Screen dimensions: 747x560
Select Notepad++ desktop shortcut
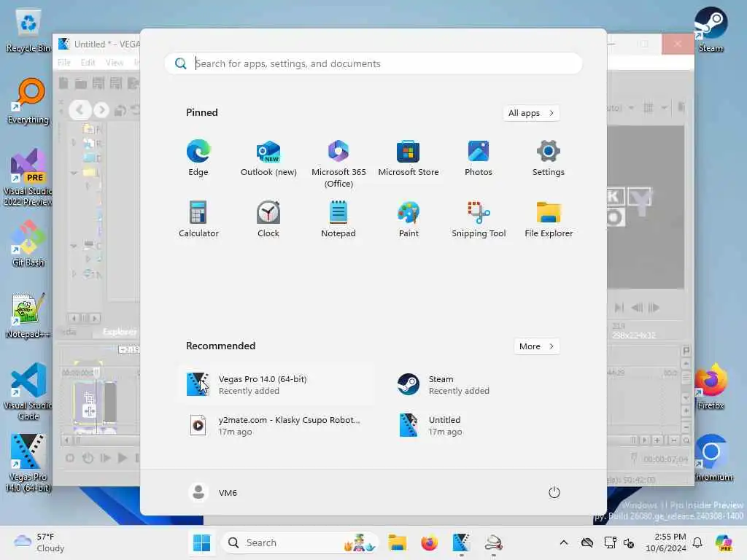click(28, 316)
